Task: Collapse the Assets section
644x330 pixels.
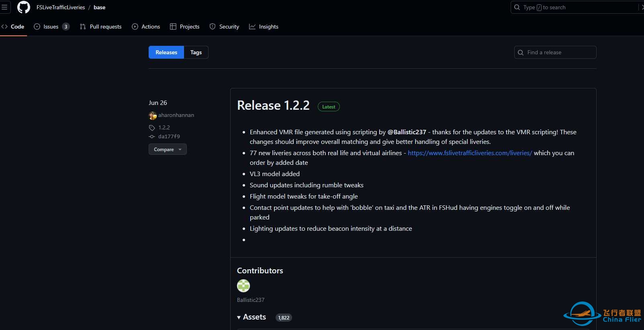Action: click(251, 317)
